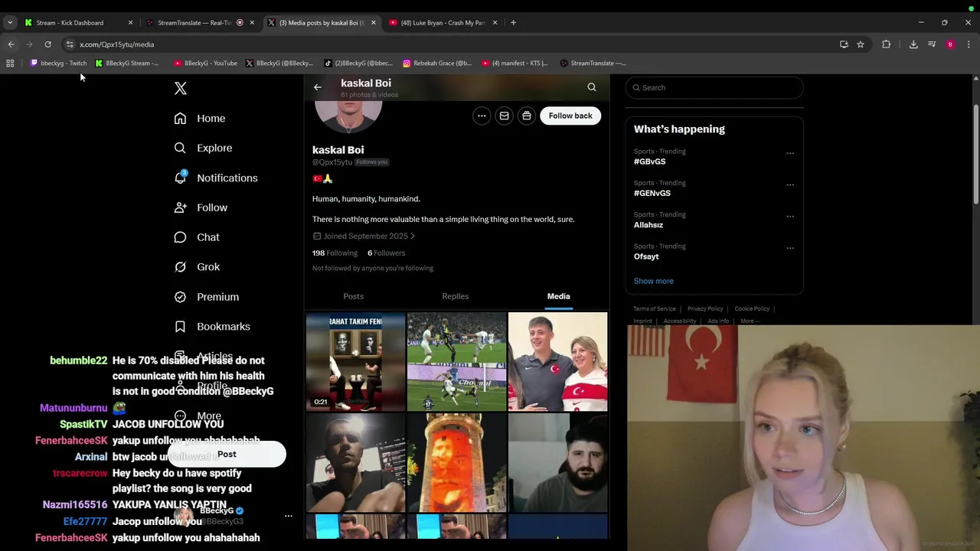Open Chrome menu three dots
Viewport: 980px width, 551px height.
click(969, 44)
